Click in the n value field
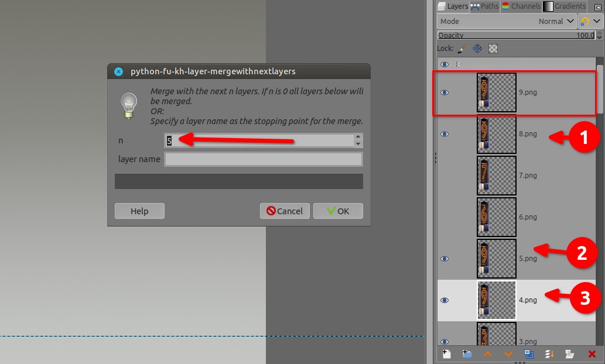This screenshot has height=364, width=605. click(259, 140)
